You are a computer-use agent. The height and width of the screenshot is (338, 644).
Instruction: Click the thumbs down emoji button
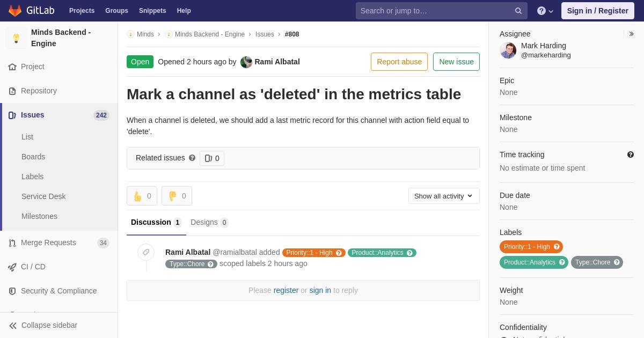coord(177,196)
